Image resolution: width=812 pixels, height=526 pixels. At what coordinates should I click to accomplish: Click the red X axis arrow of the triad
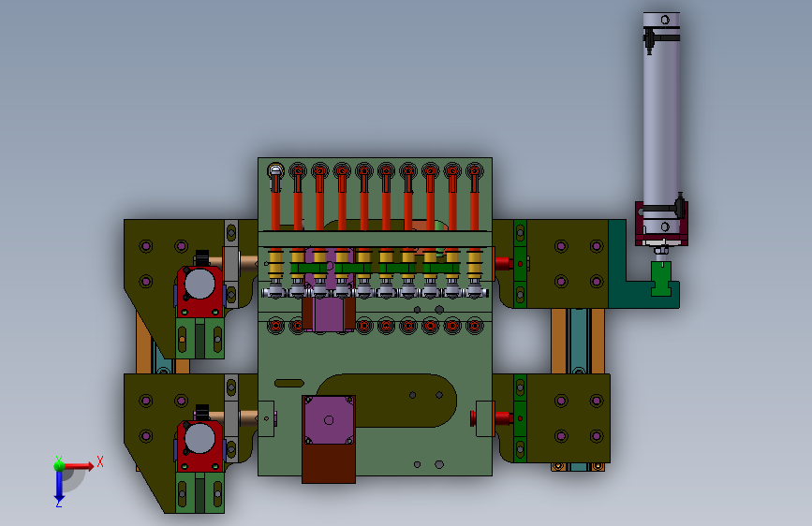pyautogui.click(x=79, y=466)
